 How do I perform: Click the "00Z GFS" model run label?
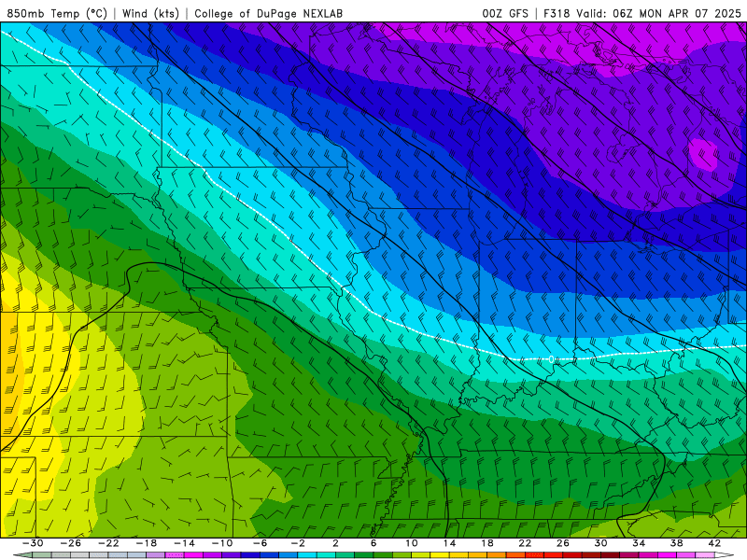pyautogui.click(x=505, y=13)
